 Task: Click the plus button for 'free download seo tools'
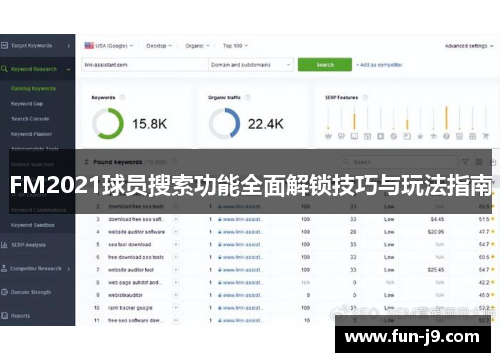[176, 257]
